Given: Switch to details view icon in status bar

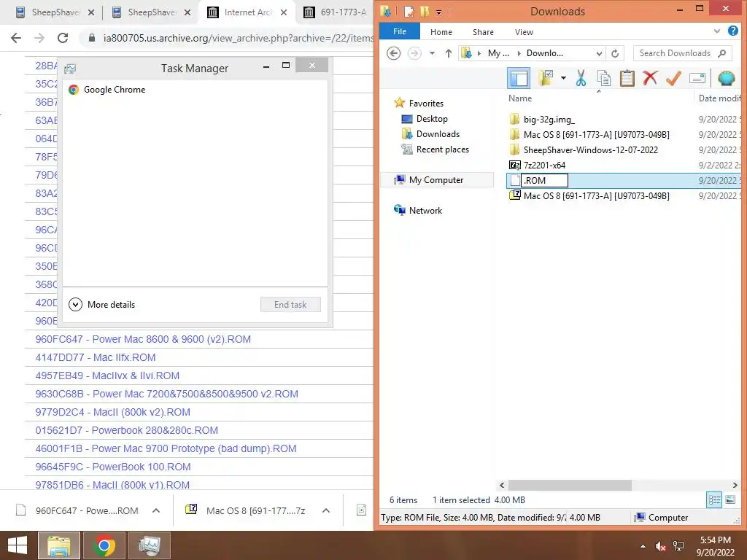Looking at the screenshot, I should (714, 499).
